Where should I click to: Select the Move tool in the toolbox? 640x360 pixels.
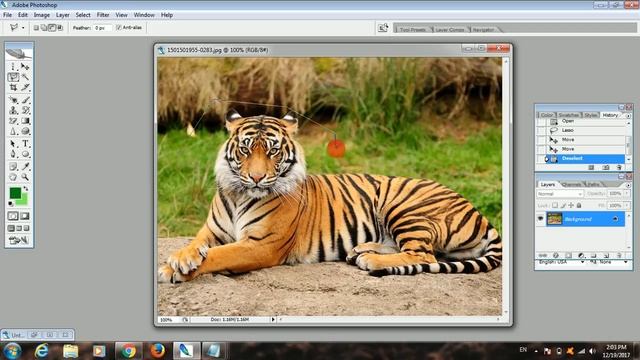pos(25,66)
